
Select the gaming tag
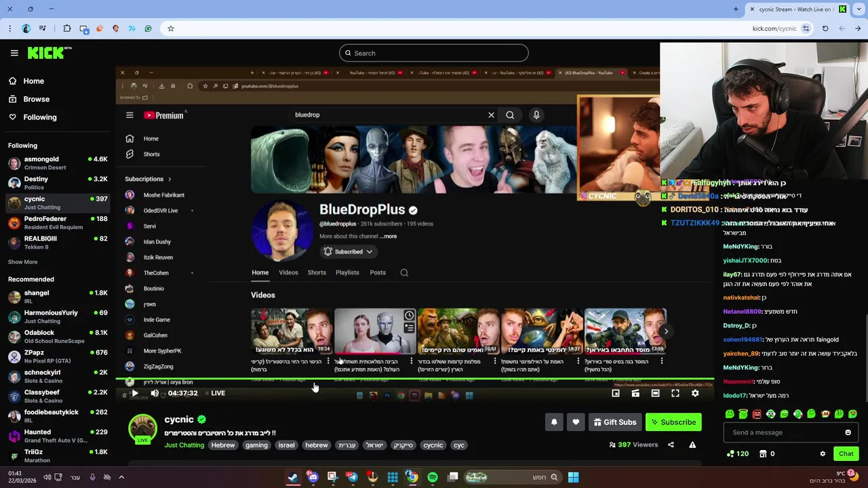tap(256, 445)
